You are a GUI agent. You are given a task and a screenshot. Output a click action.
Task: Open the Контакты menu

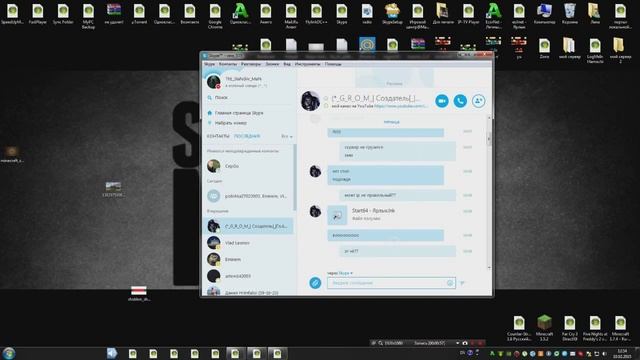click(228, 64)
